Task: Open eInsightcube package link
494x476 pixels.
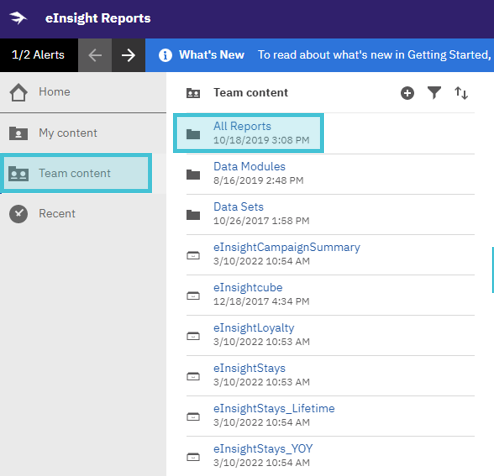Action: (248, 287)
